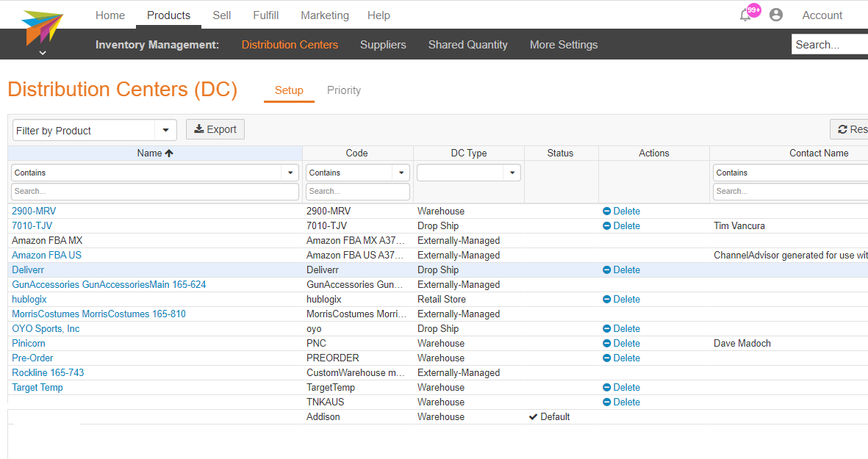Delete the Target Temp distribution center
The width and height of the screenshot is (868, 459).
pos(621,388)
